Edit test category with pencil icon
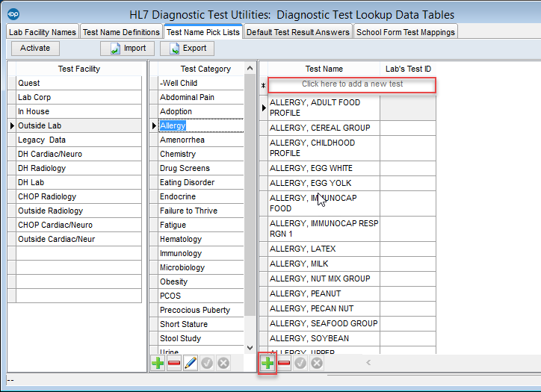Screen dimensions: 541x392 point(191,363)
